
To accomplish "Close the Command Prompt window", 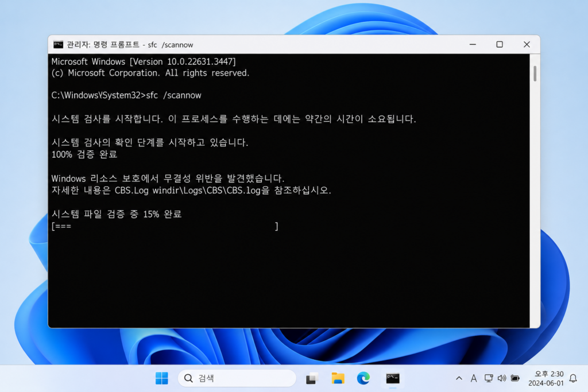I will point(527,45).
